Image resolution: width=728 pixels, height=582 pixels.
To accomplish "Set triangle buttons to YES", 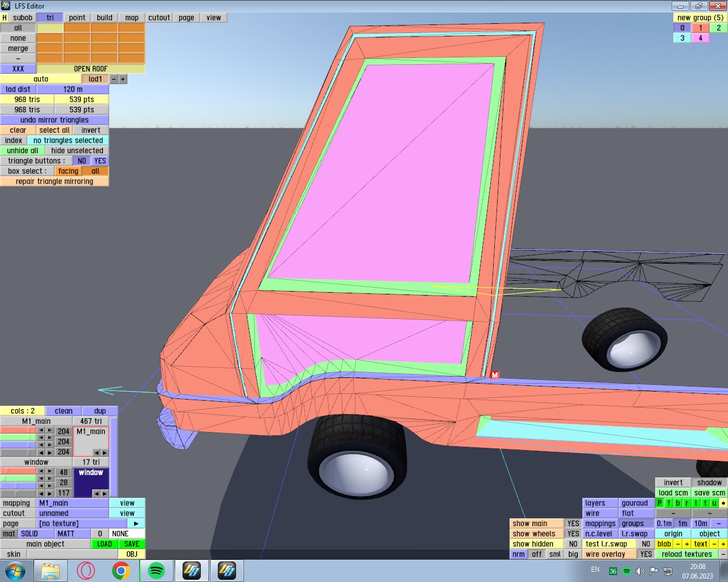I will point(100,161).
